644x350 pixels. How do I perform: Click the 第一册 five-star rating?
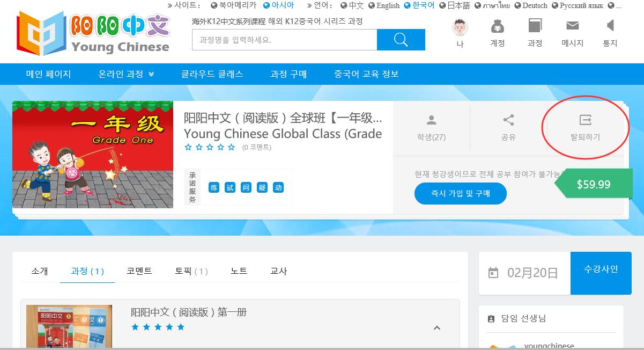click(x=158, y=327)
